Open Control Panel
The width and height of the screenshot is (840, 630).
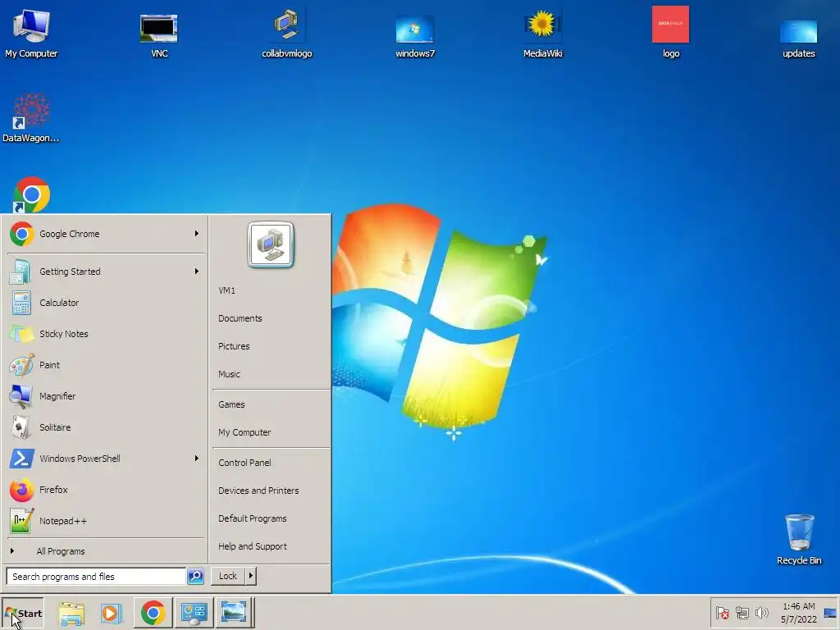tap(271, 463)
